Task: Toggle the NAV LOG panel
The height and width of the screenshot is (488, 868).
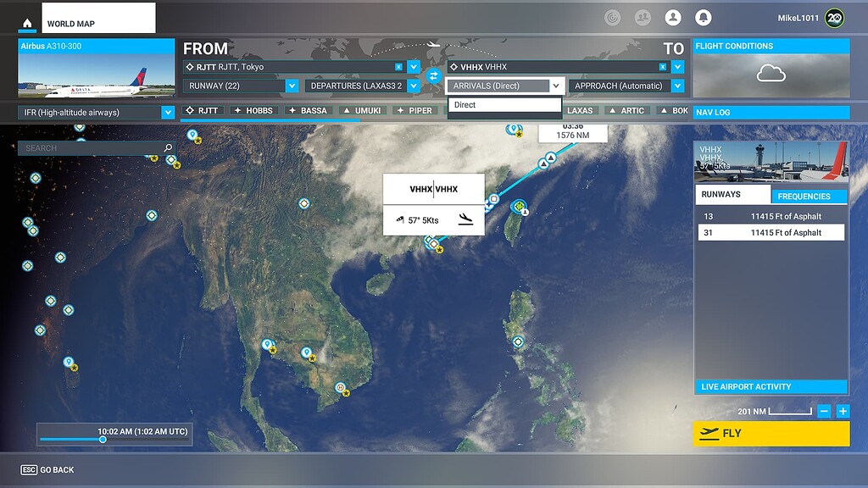Action: (x=771, y=112)
